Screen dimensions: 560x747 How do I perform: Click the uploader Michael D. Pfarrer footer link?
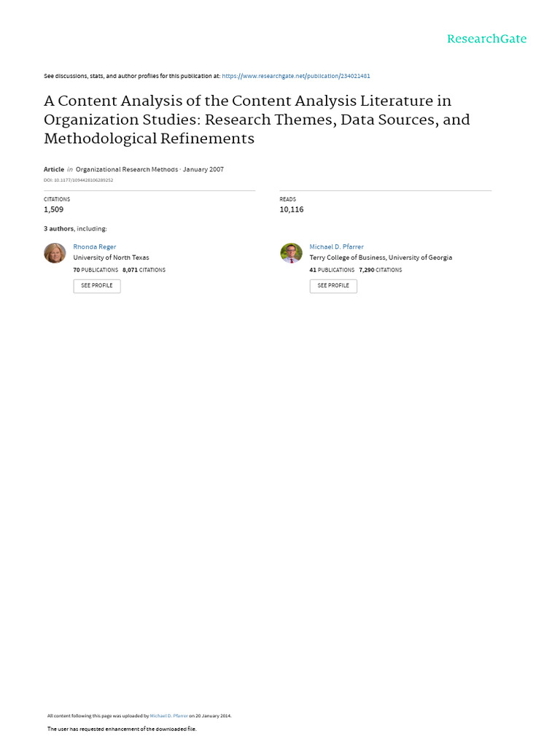[169, 716]
